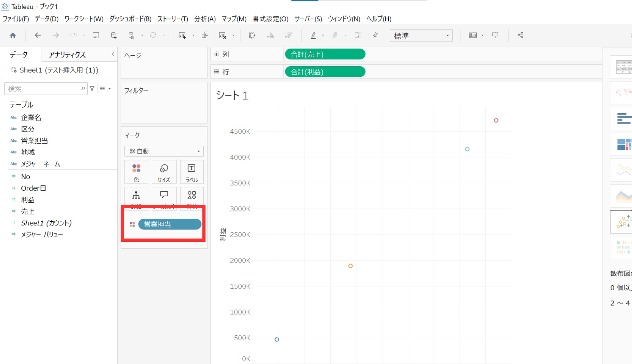The image size is (632, 364).
Task: Switch to the アナリティクス tab
Action: [67, 55]
